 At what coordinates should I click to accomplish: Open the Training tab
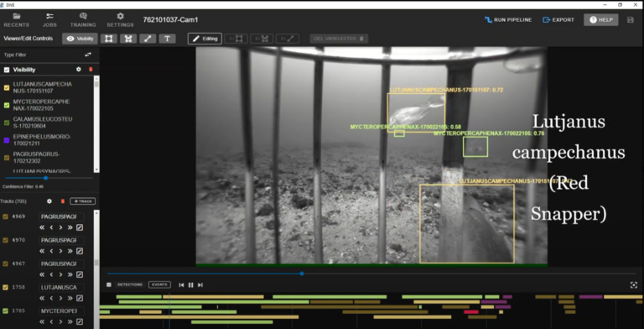[x=83, y=20]
